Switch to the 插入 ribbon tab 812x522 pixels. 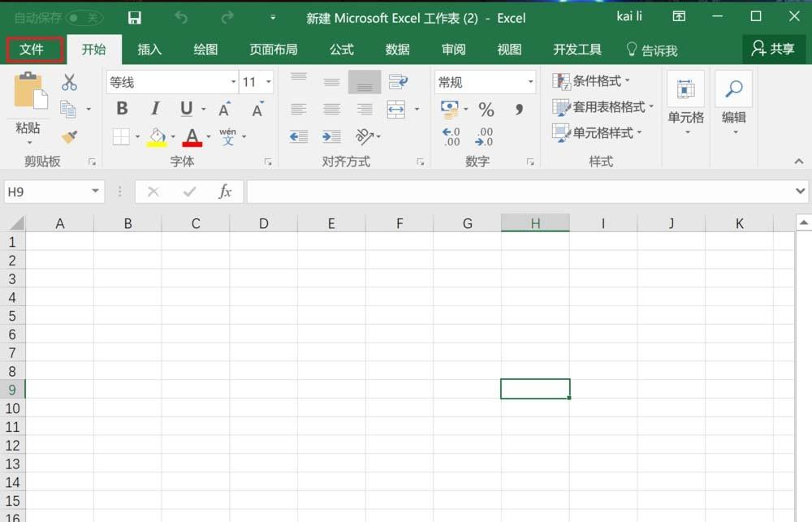pyautogui.click(x=149, y=50)
